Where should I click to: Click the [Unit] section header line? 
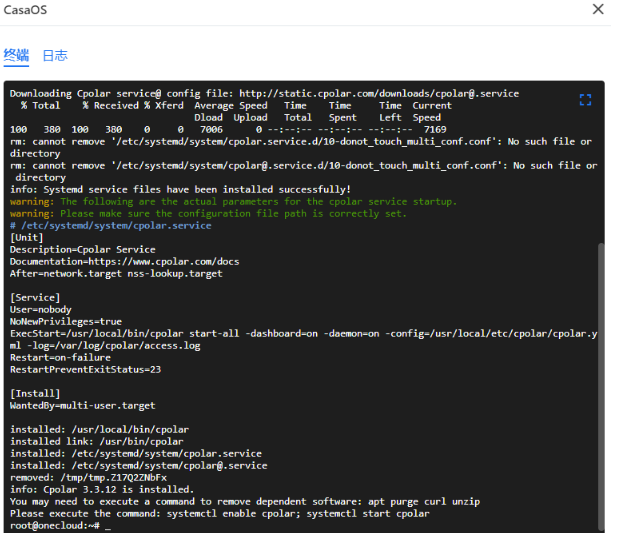(x=27, y=237)
